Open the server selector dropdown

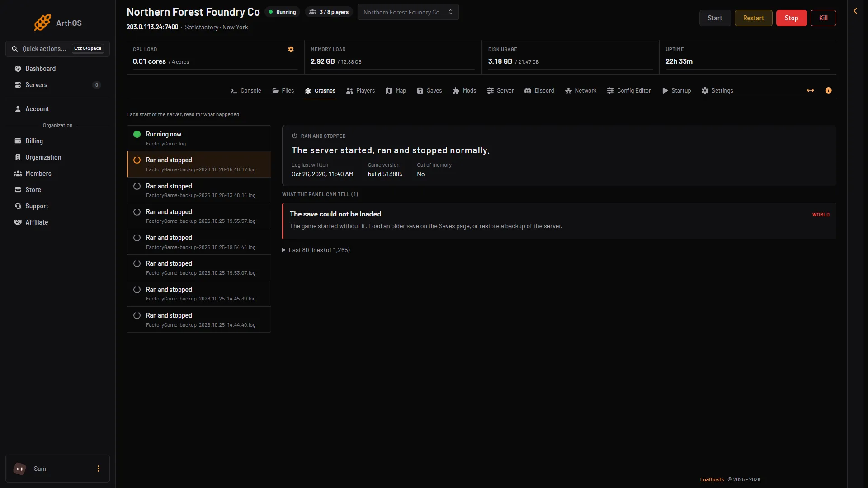click(x=408, y=12)
